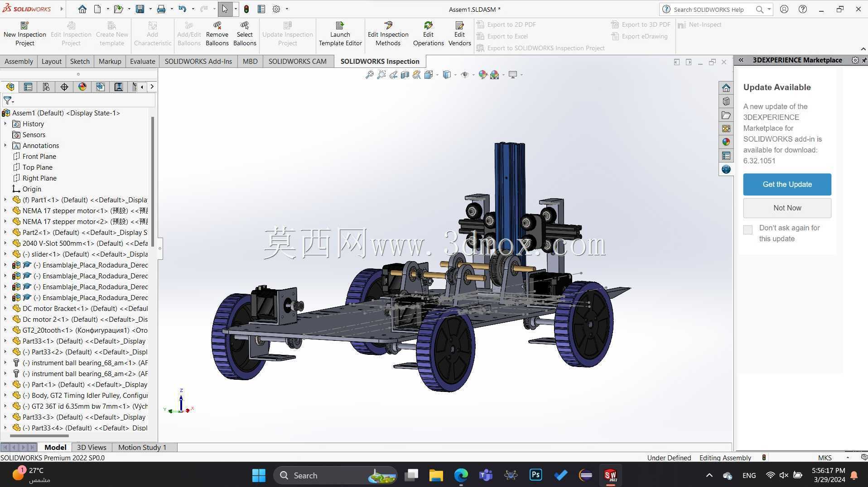Expand History tree node
This screenshot has height=487, width=868.
(x=5, y=124)
